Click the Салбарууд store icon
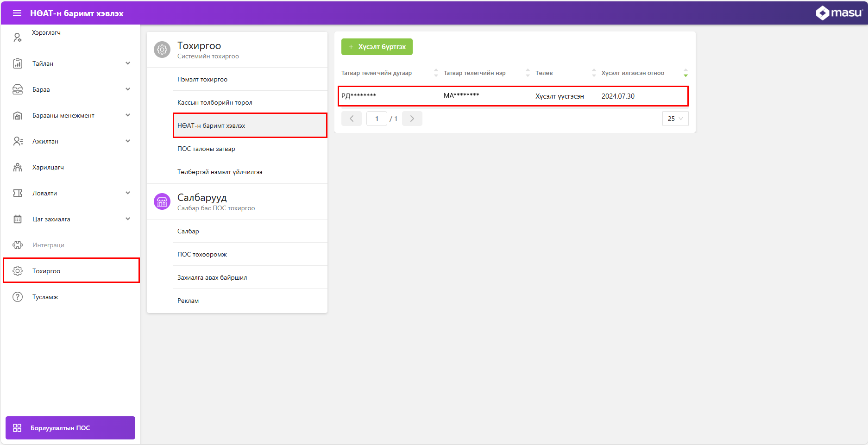Viewport: 868px width, 445px height. (162, 201)
